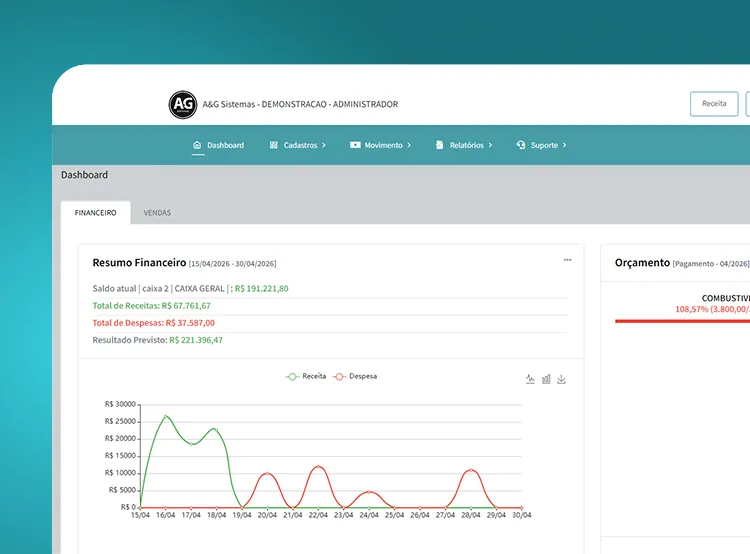Toggle Despesa series in chart legend
Screen dimensions: 750x554
pyautogui.click(x=354, y=377)
